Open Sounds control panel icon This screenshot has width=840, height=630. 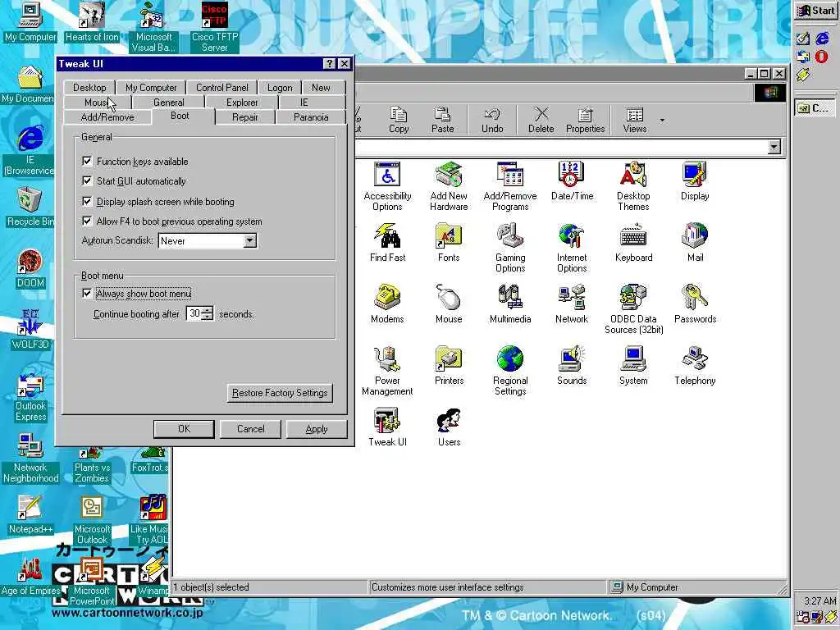point(572,366)
